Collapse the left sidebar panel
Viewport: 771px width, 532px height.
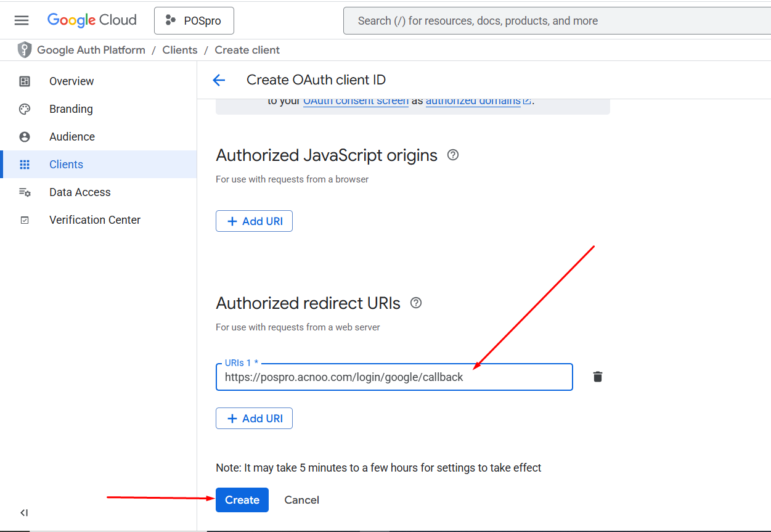click(24, 512)
